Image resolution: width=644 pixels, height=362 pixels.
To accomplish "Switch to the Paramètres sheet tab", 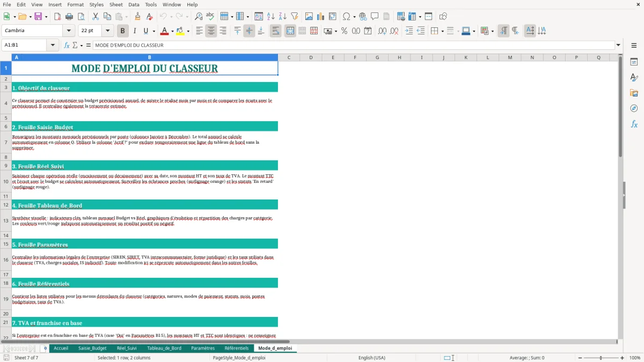I will (x=203, y=348).
